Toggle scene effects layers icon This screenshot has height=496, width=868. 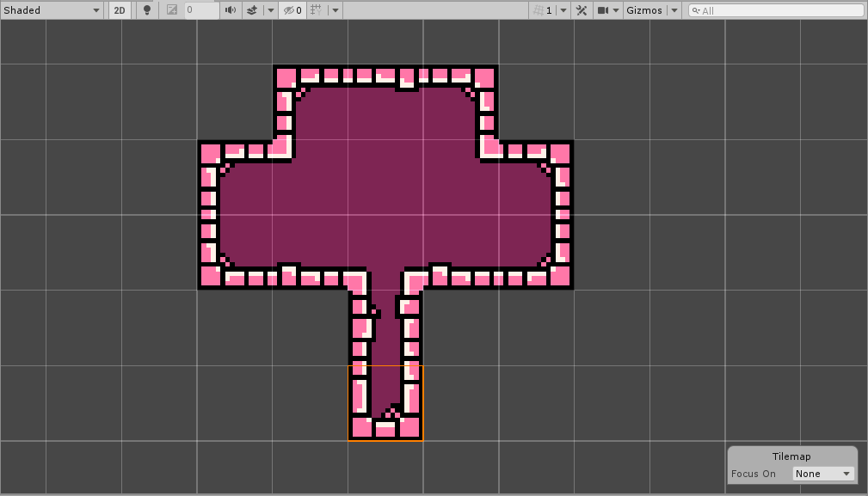(x=252, y=10)
